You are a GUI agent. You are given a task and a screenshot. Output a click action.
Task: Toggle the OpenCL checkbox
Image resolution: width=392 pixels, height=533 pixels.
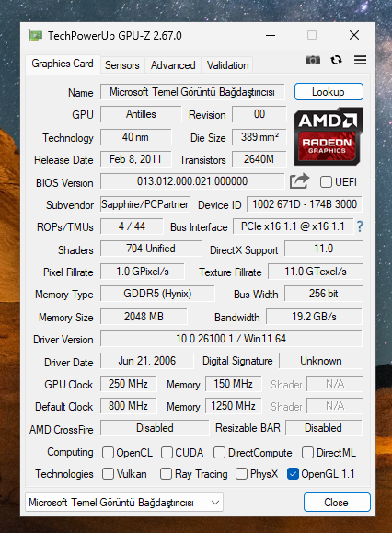tap(108, 452)
